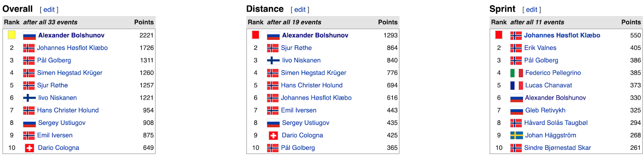Click the red leader bib swatch in the Distance table
Screen dimensions: 644x157
(255, 35)
